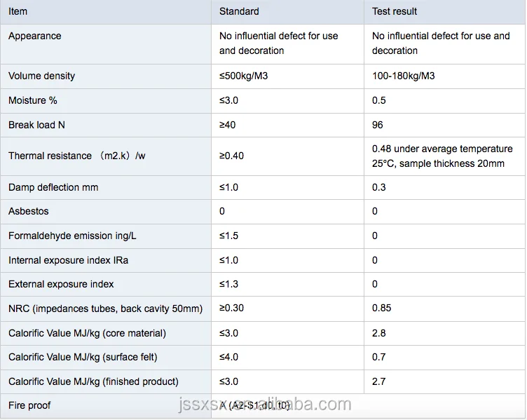527x420 pixels.
Task: Click the "Break load N" cell
Action: 36,125
